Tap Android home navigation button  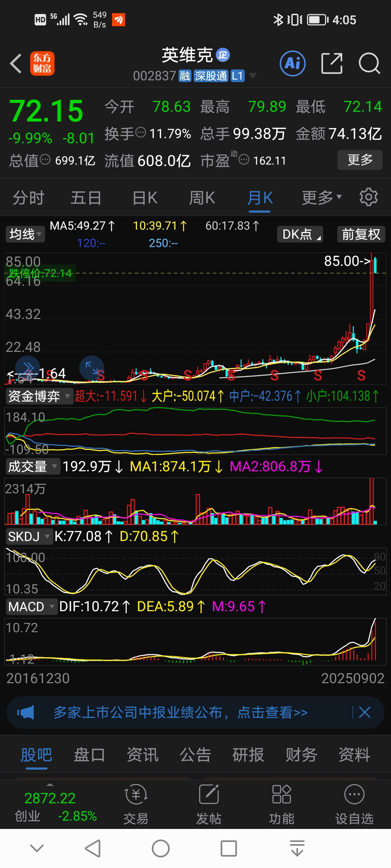pyautogui.click(x=161, y=848)
